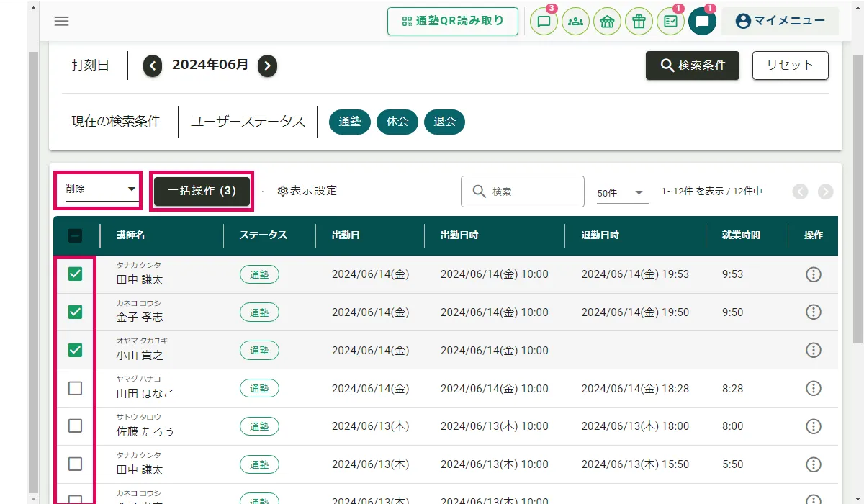Open the gift box icon
864x504 pixels.
tap(639, 22)
